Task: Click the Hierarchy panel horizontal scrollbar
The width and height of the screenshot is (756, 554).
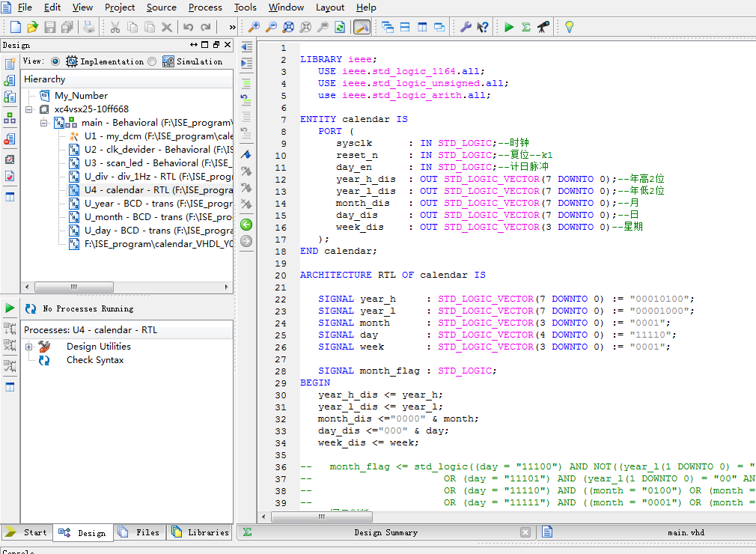Action: tap(73, 287)
